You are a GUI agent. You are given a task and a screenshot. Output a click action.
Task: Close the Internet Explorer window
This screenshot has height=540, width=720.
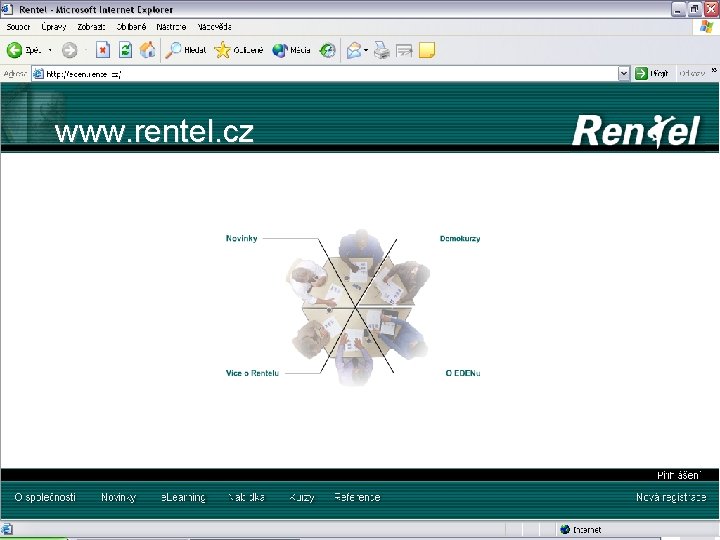click(711, 9)
